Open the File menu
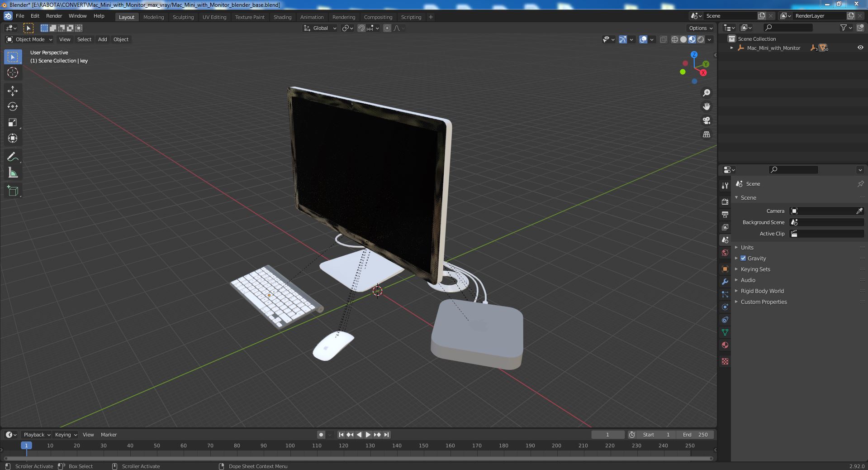 (20, 16)
